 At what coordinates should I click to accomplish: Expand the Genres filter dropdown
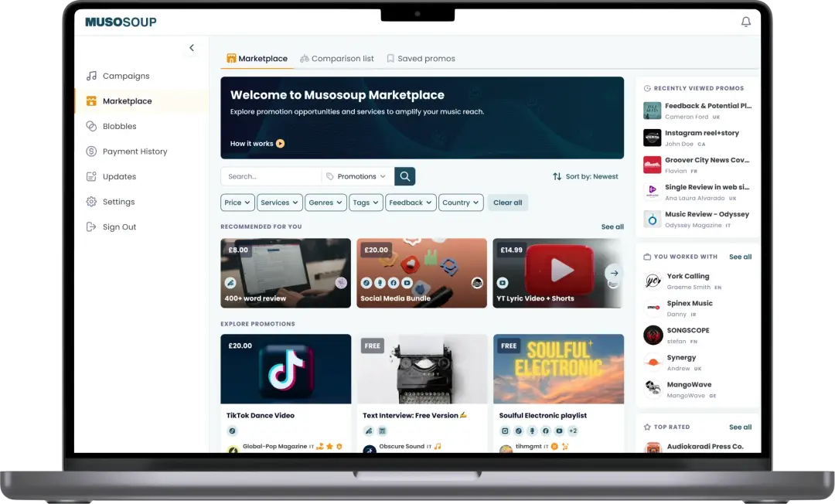(325, 203)
